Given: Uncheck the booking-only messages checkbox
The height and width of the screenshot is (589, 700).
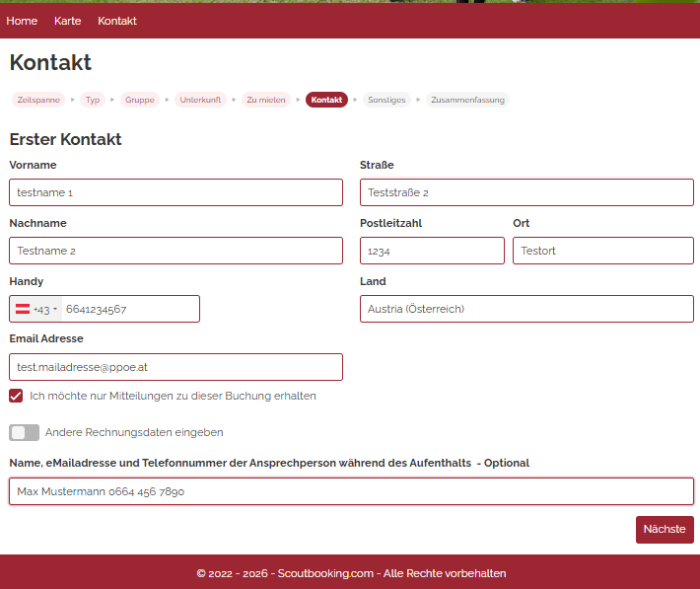Looking at the screenshot, I should click(16, 396).
